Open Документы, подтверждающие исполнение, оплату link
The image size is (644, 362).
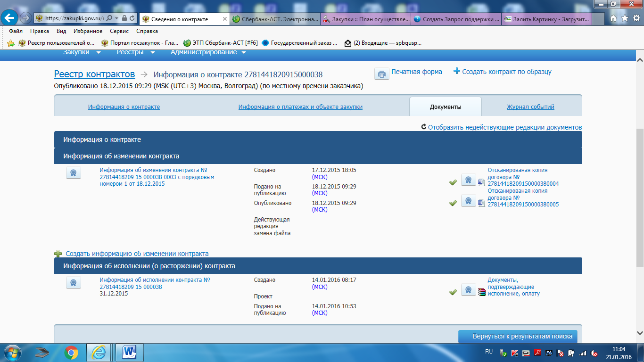(514, 287)
